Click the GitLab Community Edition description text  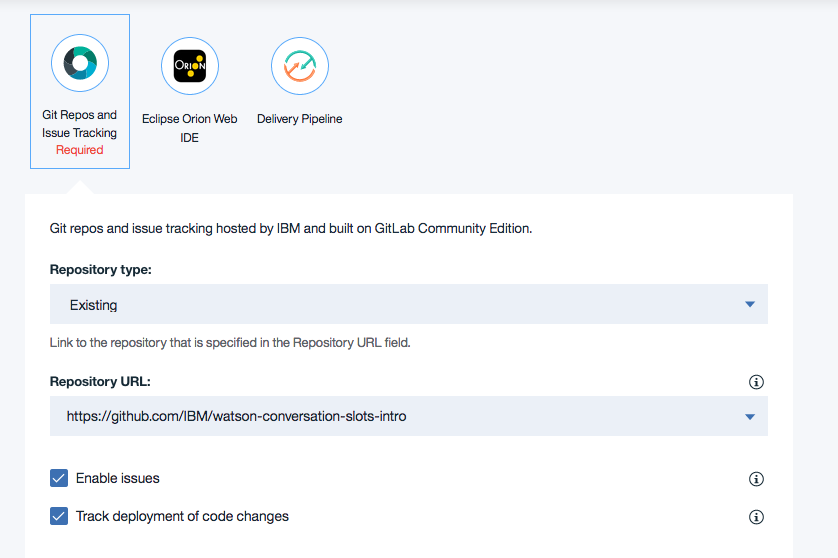click(x=291, y=228)
